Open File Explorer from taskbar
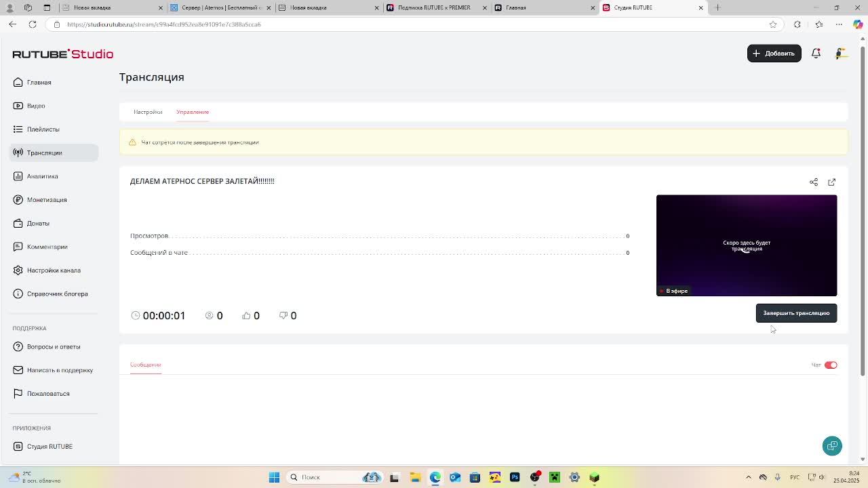The width and height of the screenshot is (868, 488). click(415, 477)
